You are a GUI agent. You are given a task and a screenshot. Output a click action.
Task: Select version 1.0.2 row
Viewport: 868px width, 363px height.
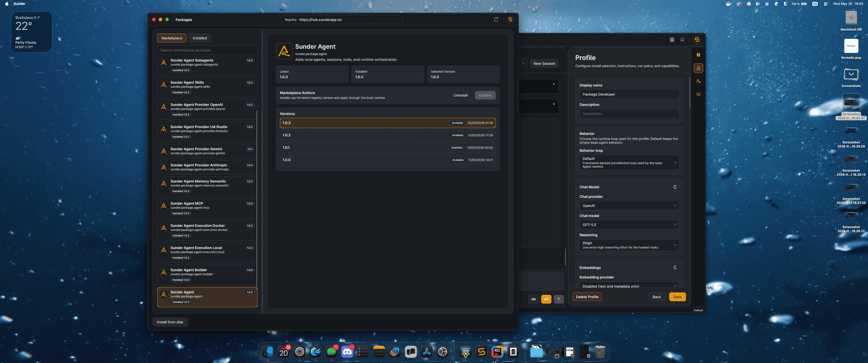pyautogui.click(x=387, y=135)
